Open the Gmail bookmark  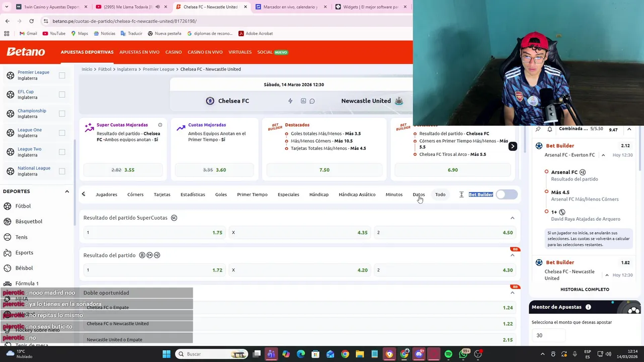28,34
